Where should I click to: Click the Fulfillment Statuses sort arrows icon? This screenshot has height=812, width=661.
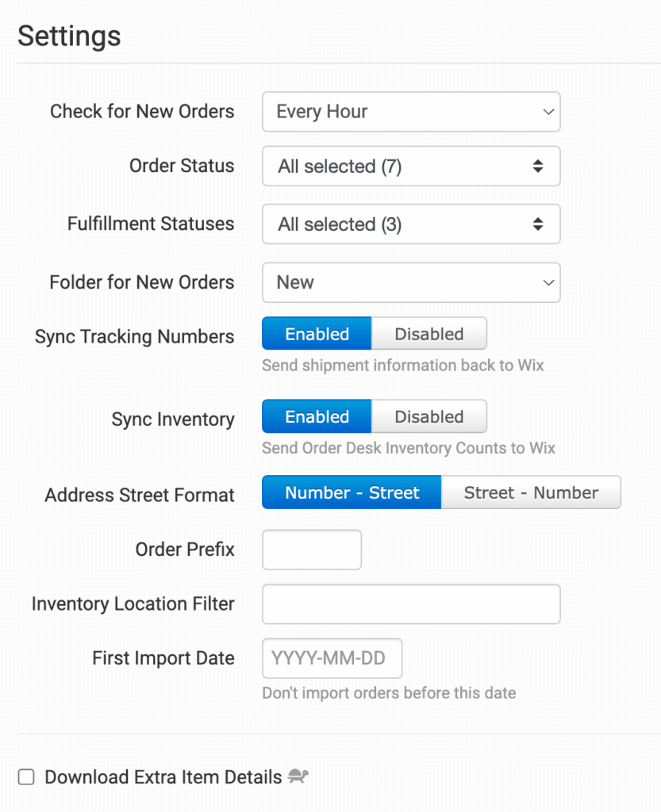tap(538, 224)
